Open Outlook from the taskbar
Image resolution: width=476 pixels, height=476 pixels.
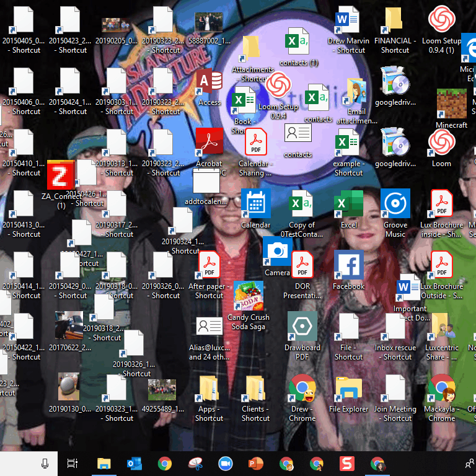coord(134,464)
